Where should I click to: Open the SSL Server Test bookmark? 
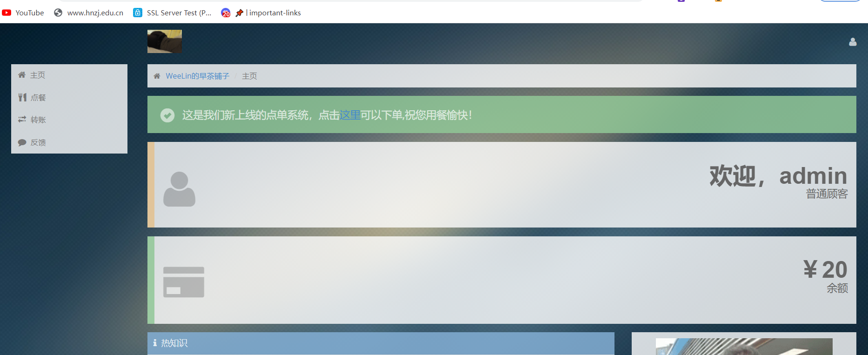(x=173, y=13)
